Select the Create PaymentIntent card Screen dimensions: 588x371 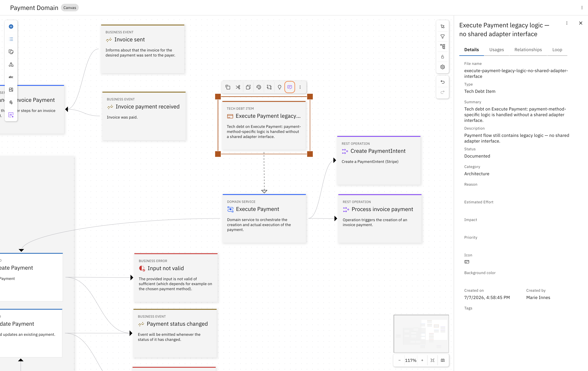[379, 160]
